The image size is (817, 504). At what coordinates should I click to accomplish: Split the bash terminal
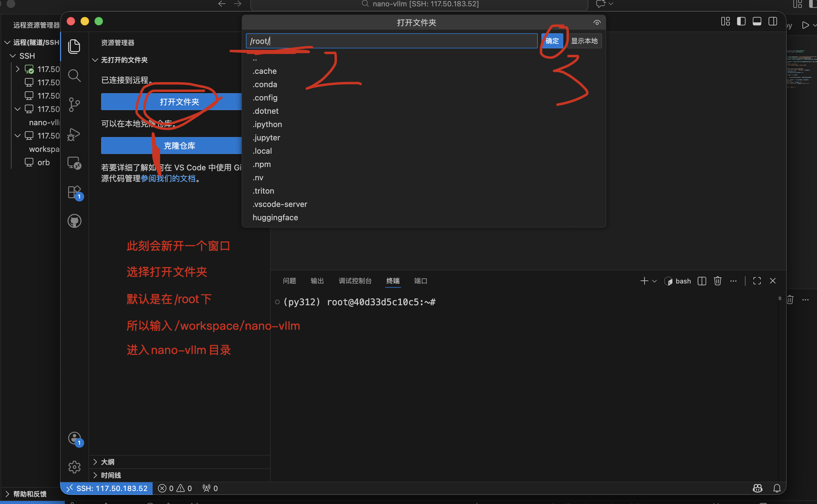click(702, 281)
